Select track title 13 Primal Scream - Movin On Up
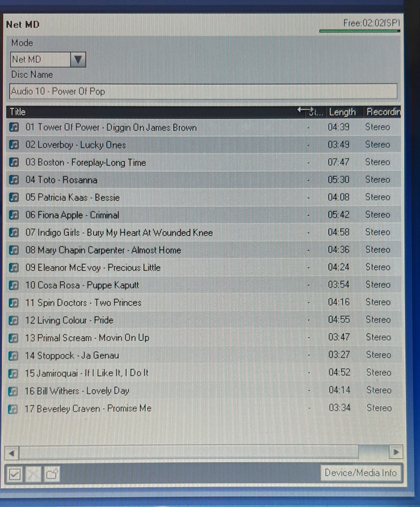 click(x=87, y=338)
